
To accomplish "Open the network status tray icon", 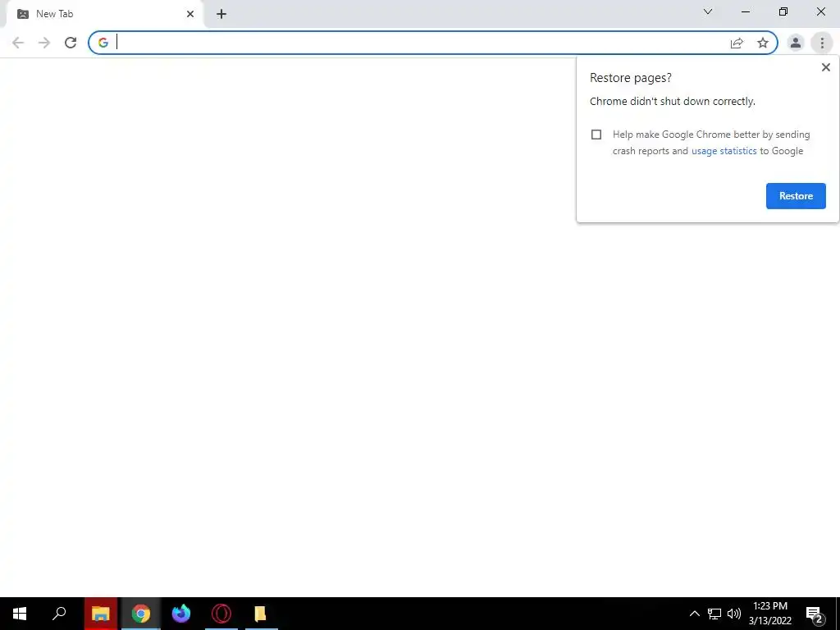I will (x=714, y=614).
